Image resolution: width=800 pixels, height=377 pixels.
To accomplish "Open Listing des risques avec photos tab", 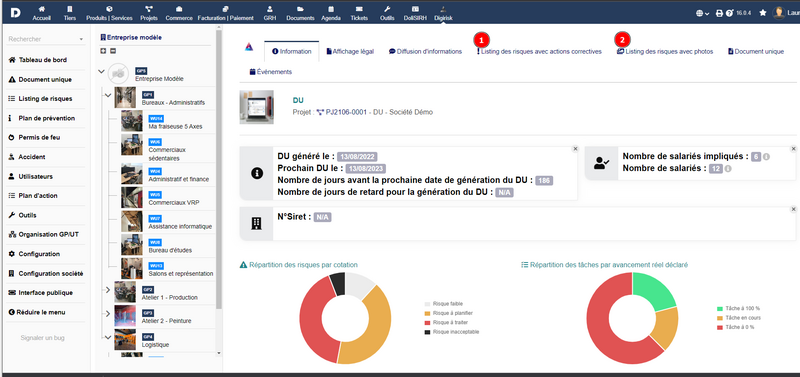I will 665,52.
